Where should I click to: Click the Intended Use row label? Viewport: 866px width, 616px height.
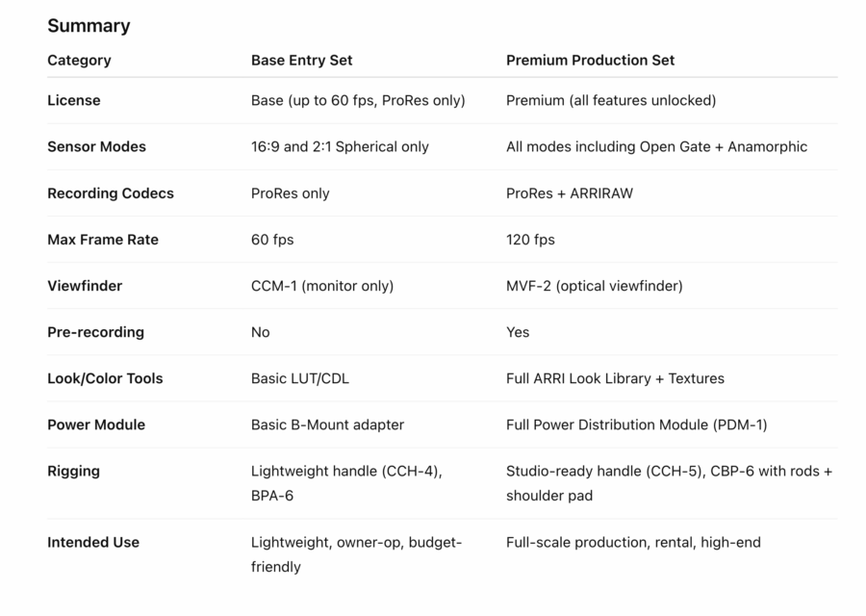click(93, 542)
